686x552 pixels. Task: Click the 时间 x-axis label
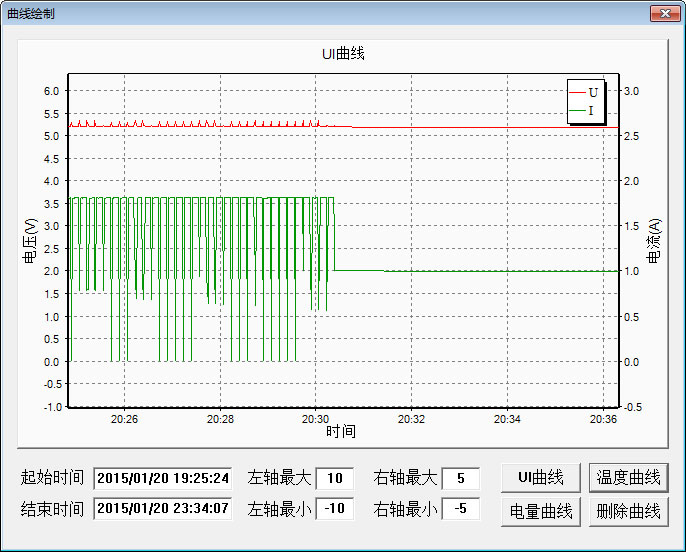click(x=341, y=431)
